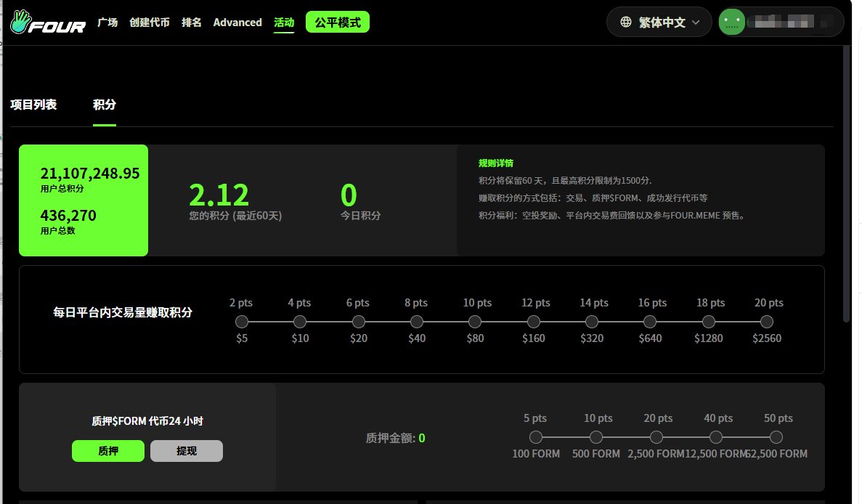
Task: Click the 14 pts $320 milestone marker
Action: coord(592,322)
